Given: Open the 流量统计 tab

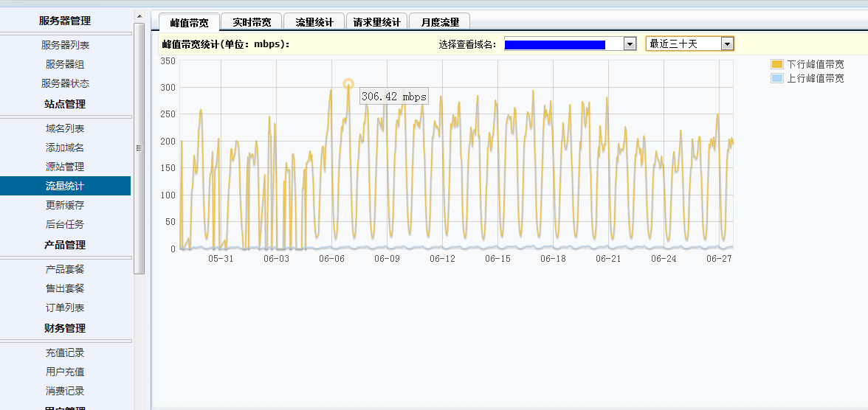Looking at the screenshot, I should 314,22.
